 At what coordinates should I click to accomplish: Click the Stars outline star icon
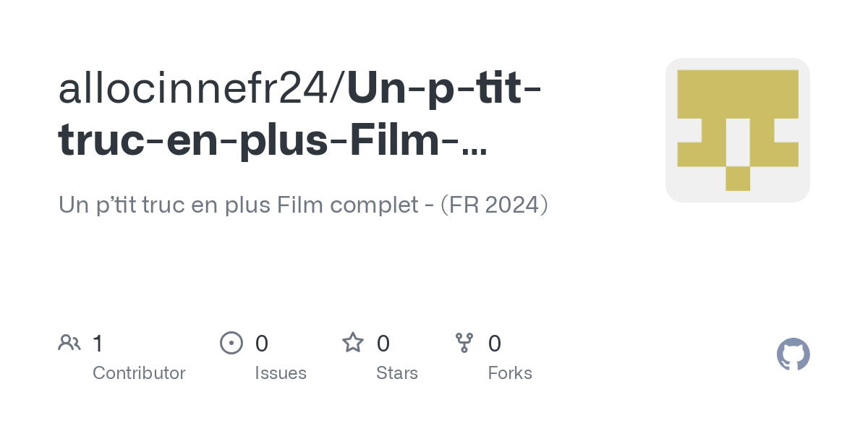[x=353, y=342]
